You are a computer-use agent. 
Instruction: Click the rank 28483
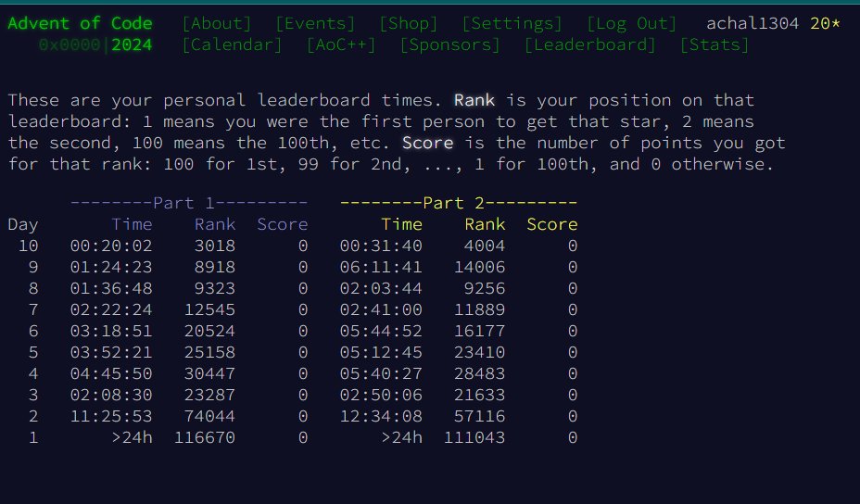[480, 374]
